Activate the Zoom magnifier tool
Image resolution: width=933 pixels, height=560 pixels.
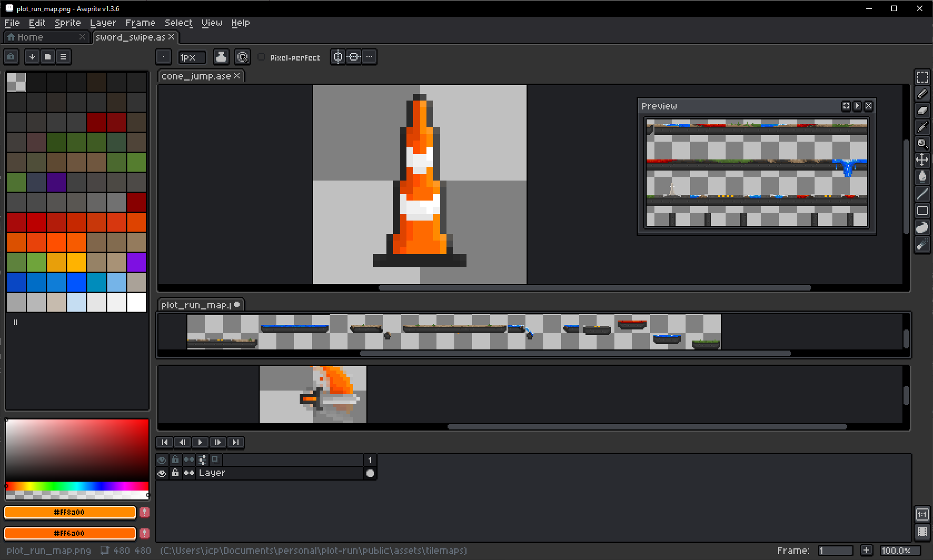pyautogui.click(x=922, y=144)
